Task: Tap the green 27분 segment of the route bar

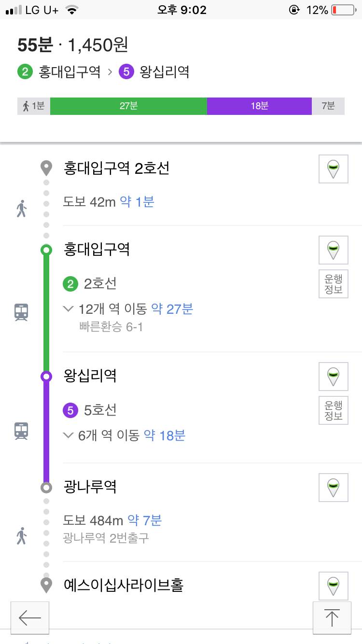Action: [129, 106]
